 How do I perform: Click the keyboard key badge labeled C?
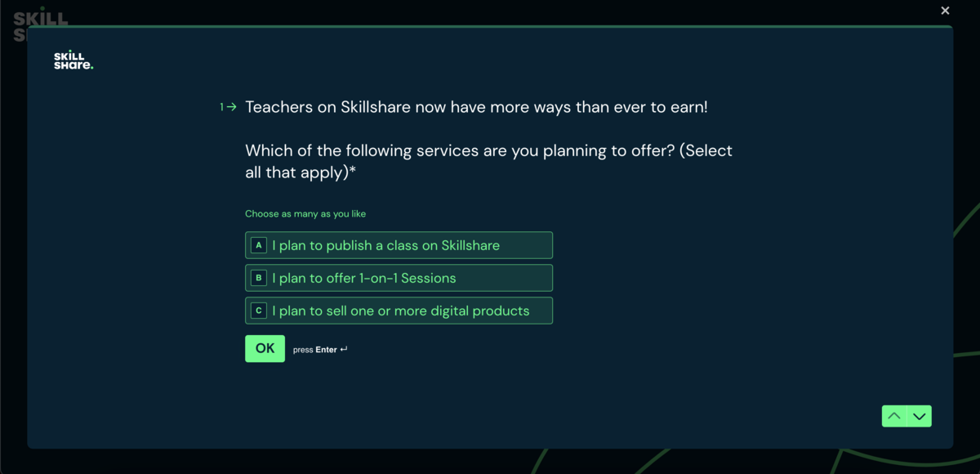[x=259, y=311]
